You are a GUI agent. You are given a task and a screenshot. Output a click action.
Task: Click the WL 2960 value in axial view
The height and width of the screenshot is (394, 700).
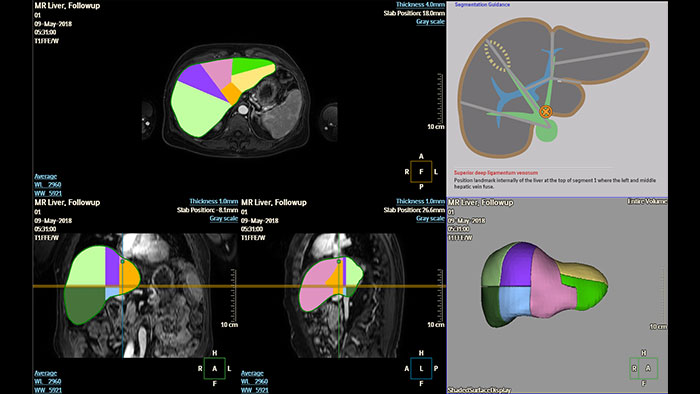pos(48,185)
